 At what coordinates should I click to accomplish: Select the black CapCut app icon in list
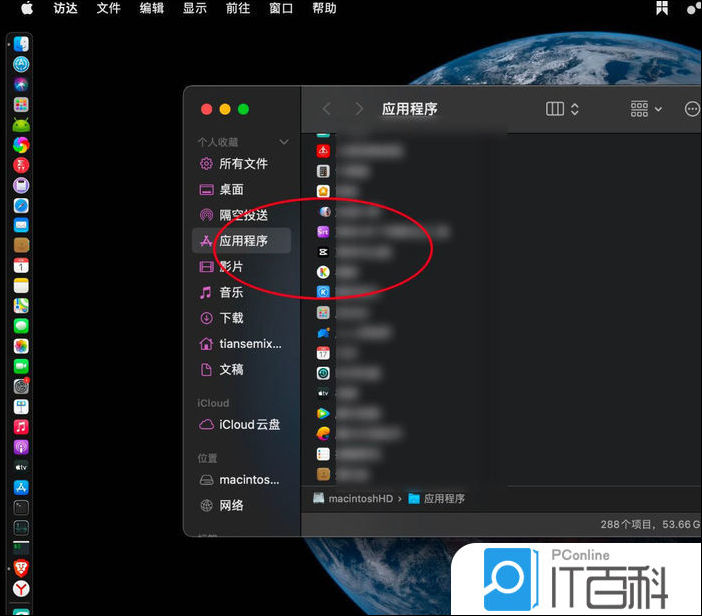coord(323,252)
